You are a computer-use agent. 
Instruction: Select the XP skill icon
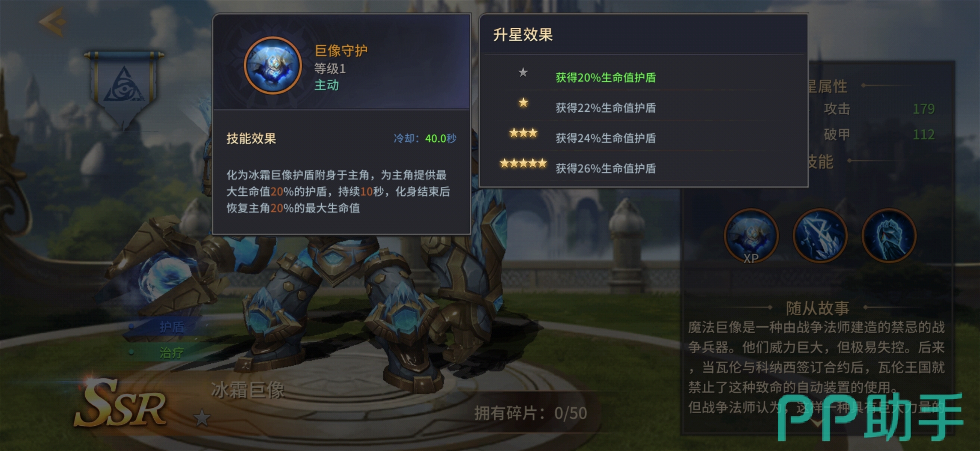click(x=751, y=236)
